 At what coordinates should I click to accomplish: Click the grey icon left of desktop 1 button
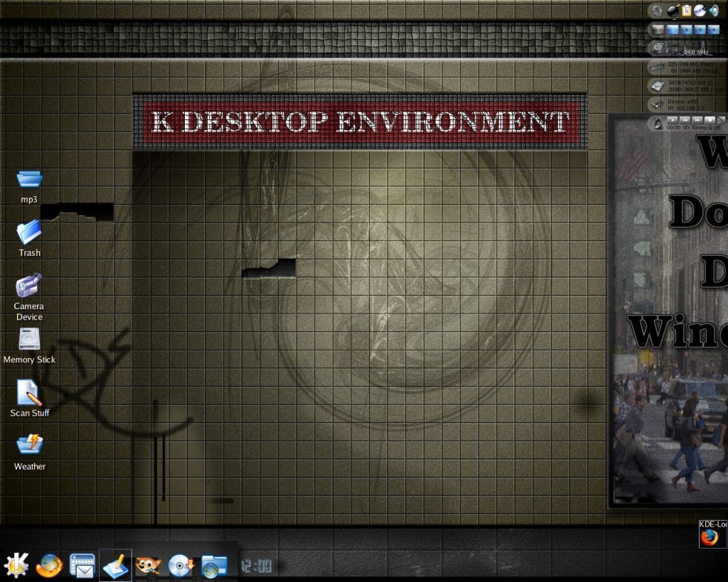point(658,30)
